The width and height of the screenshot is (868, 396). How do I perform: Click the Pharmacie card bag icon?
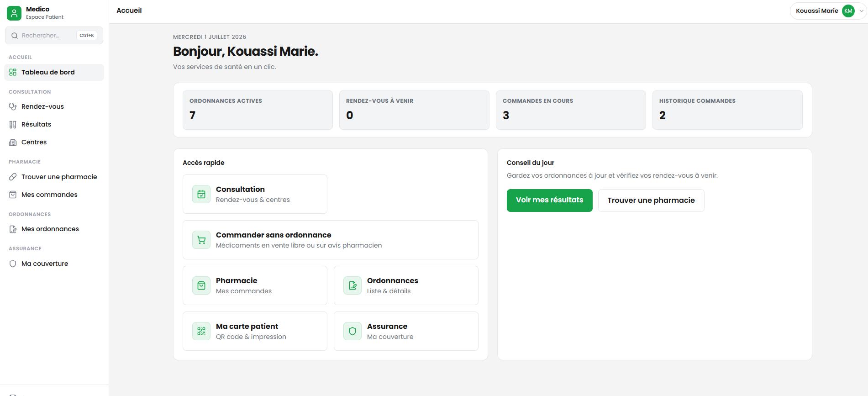(201, 285)
